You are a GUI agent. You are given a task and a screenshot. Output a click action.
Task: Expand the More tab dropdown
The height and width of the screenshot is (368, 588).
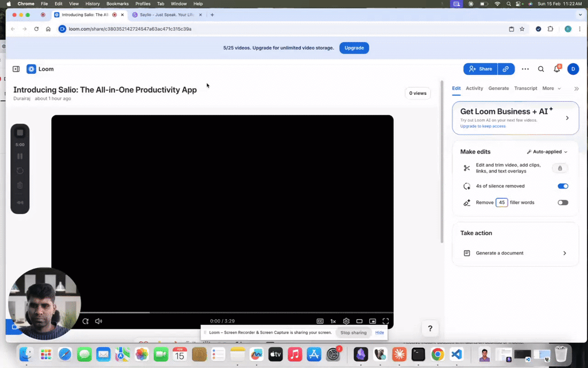pos(552,89)
